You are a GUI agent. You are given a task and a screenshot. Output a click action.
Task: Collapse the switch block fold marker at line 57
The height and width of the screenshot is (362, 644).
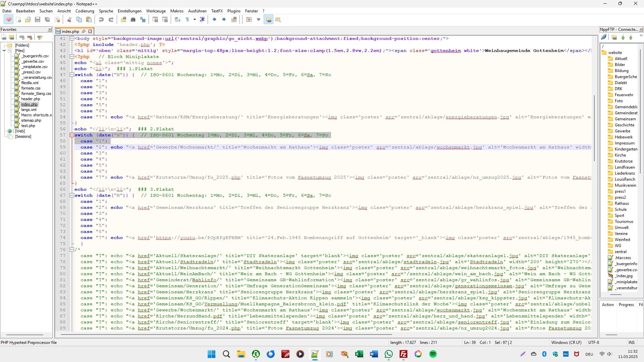(x=72, y=135)
